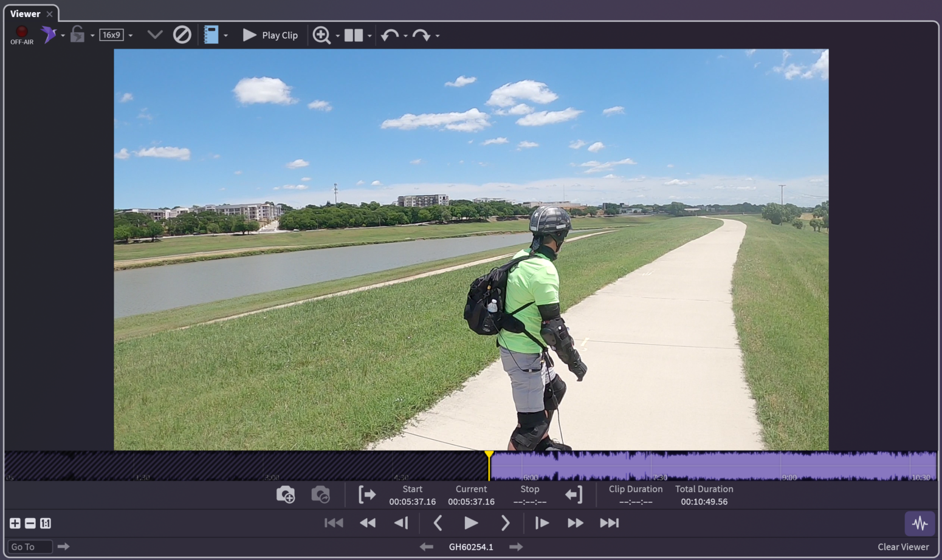The image size is (942, 560).
Task: Set the mark-out point bracket icon
Action: click(574, 494)
